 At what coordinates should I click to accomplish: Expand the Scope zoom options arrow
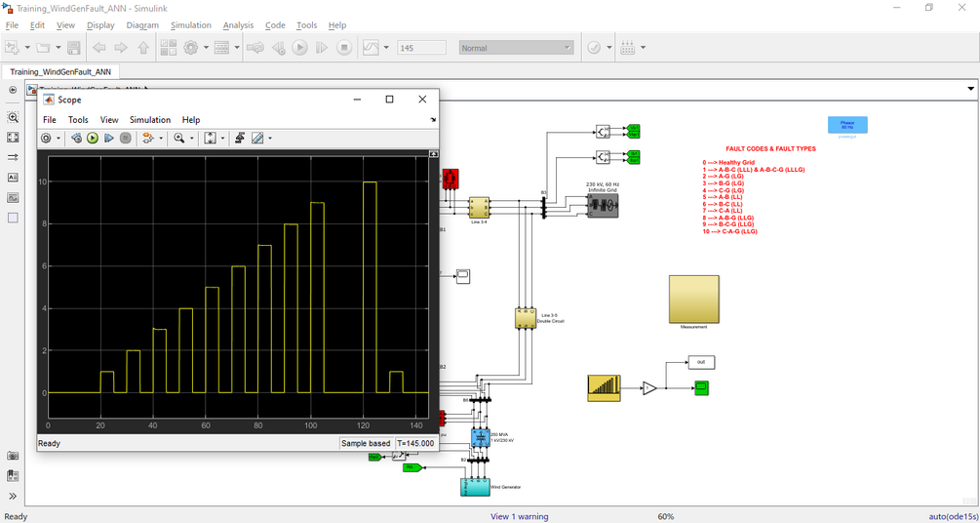(191, 139)
